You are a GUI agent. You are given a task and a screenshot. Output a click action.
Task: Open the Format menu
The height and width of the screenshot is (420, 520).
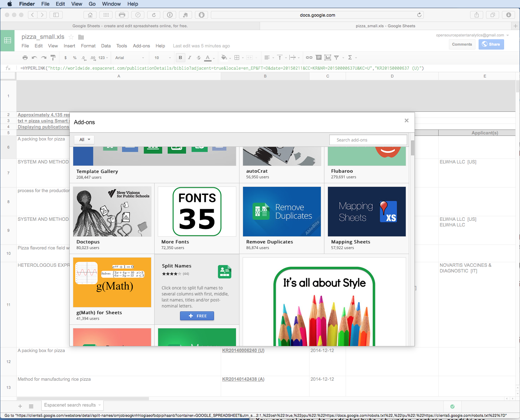(x=88, y=46)
